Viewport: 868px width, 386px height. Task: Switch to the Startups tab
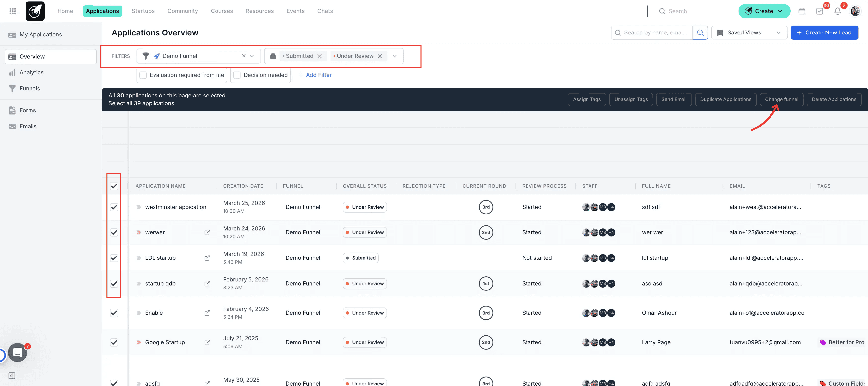(143, 11)
